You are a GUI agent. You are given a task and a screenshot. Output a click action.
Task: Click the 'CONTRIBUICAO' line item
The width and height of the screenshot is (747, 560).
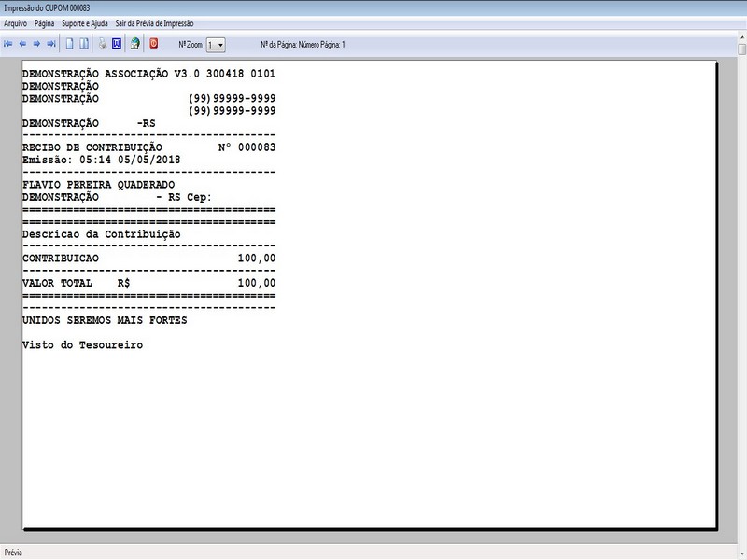tap(61, 259)
